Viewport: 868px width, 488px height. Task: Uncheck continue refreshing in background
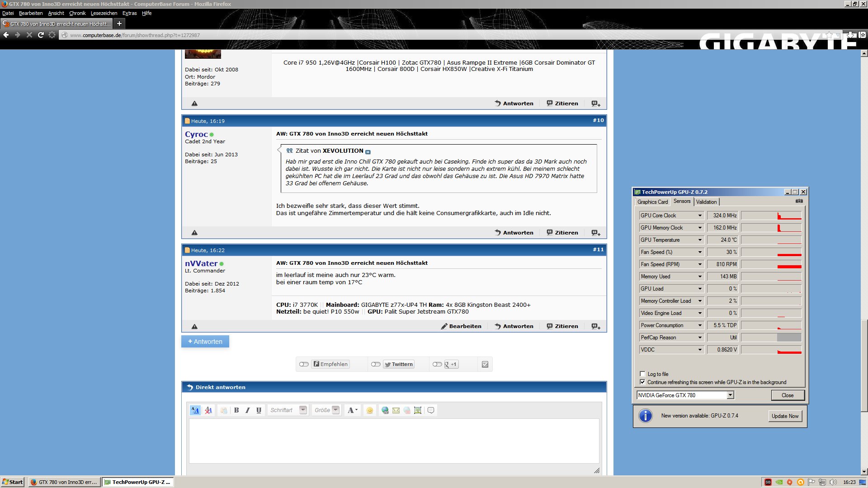click(642, 382)
